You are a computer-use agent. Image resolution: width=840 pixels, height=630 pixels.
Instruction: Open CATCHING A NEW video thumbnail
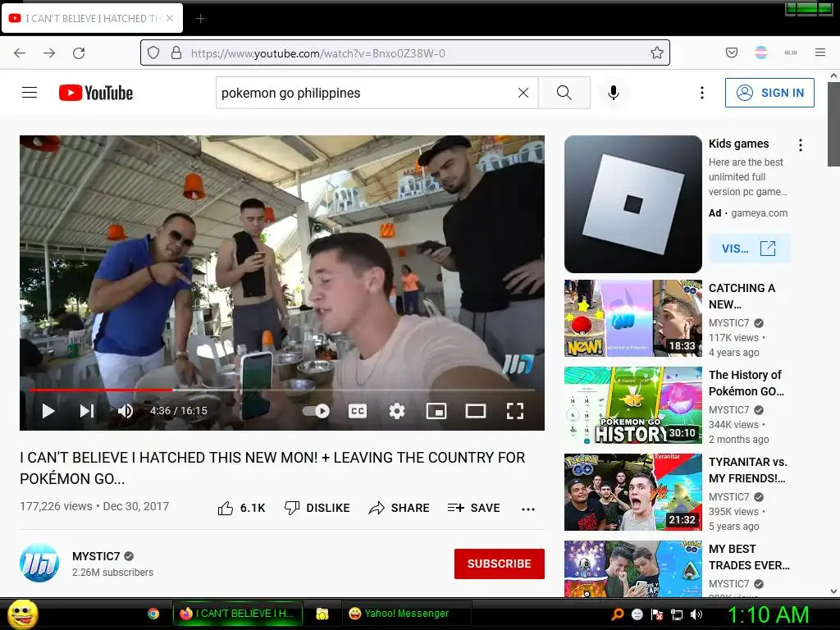pyautogui.click(x=632, y=318)
